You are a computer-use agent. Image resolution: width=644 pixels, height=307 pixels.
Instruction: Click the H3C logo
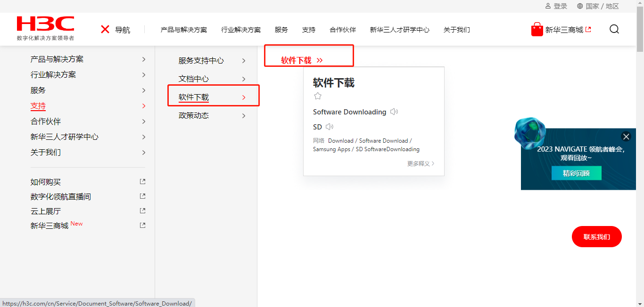coord(45,28)
